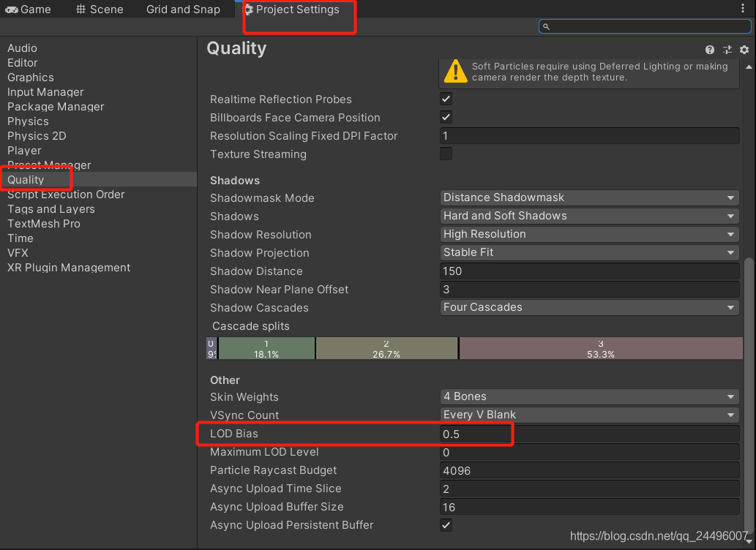
Task: Click the presets slider icon in Quality header
Action: [728, 49]
